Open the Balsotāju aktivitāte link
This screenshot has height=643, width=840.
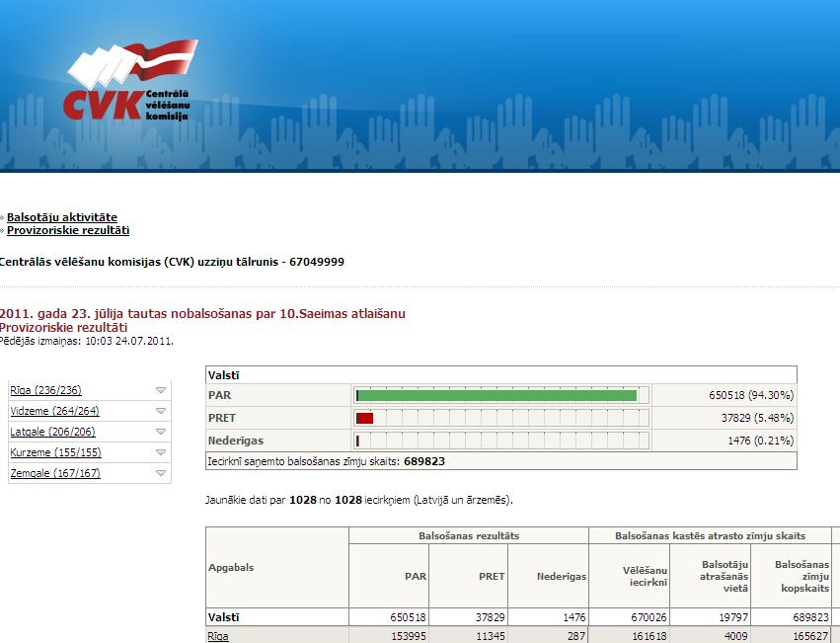point(62,217)
